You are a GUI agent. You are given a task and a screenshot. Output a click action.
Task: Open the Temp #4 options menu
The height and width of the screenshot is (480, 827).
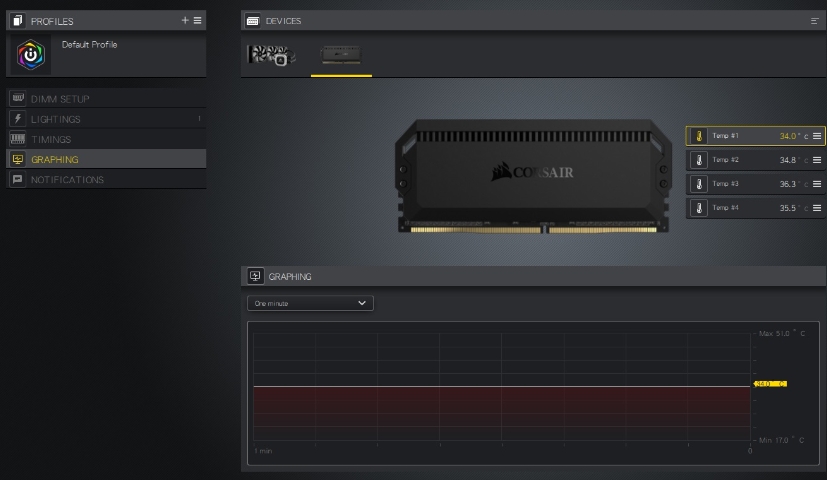(x=817, y=208)
